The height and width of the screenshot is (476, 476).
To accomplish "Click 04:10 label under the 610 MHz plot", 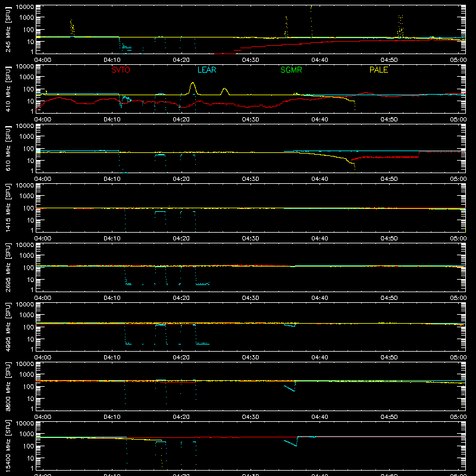I will (112, 179).
